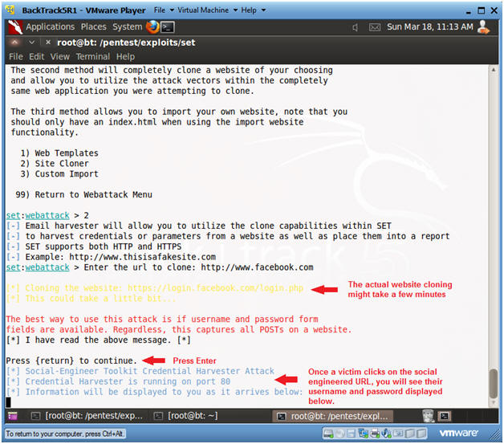The width and height of the screenshot is (504, 444).
Task: Click the scrollbar down arrow
Action: click(493, 402)
